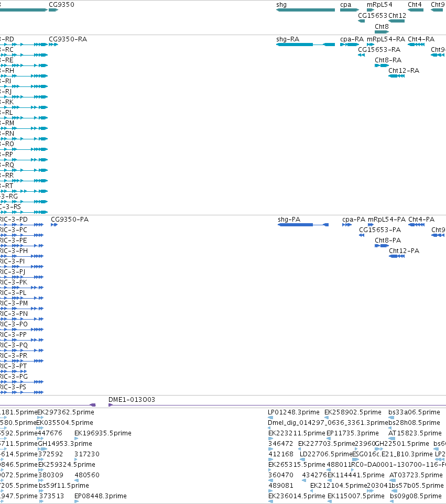Select the Cht12-PA protein label
This screenshot has height=504, width=446.
[x=404, y=251]
